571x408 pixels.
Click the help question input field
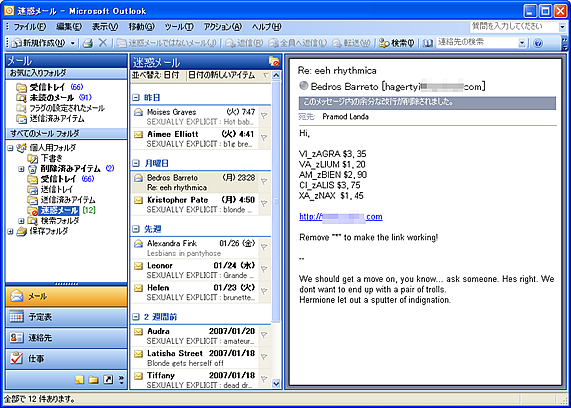click(x=513, y=27)
